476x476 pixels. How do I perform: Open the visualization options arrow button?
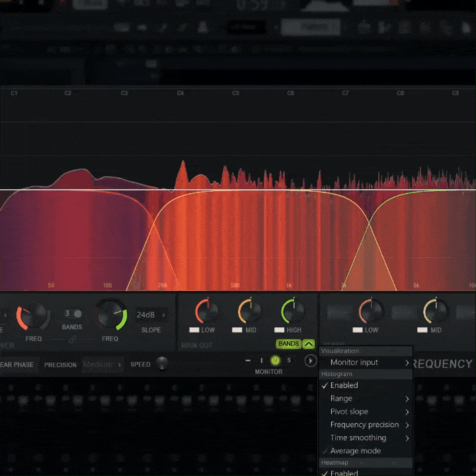pyautogui.click(x=310, y=361)
